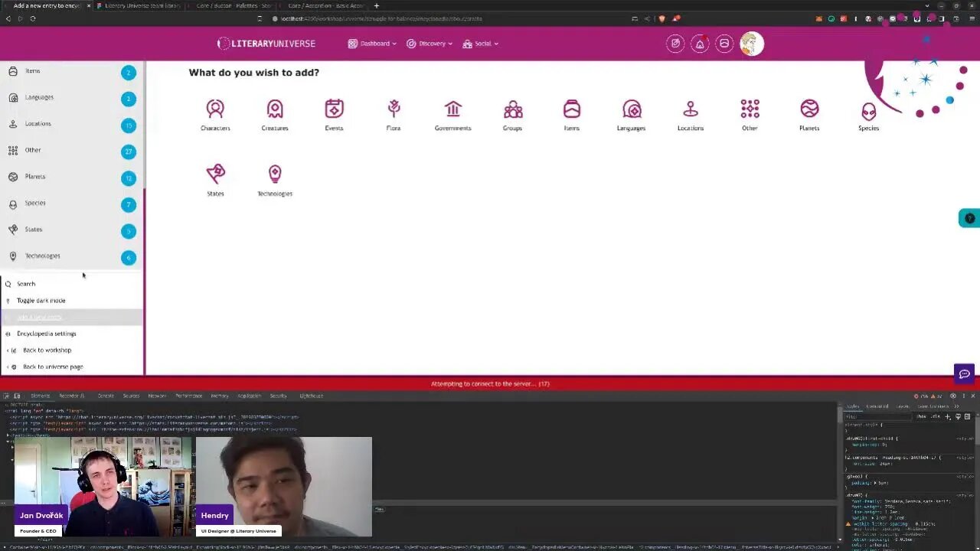Viewport: 980px width, 551px height.
Task: Click the user avatar in header
Action: coord(752,44)
